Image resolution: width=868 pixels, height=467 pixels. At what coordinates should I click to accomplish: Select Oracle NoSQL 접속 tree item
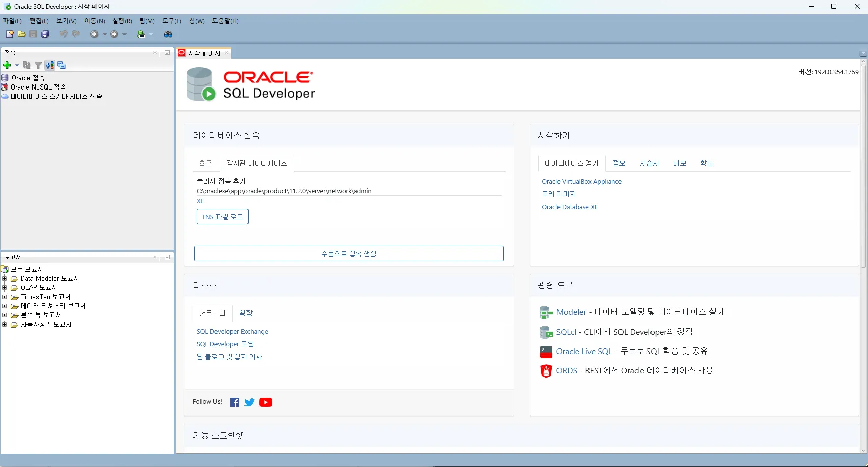[38, 87]
